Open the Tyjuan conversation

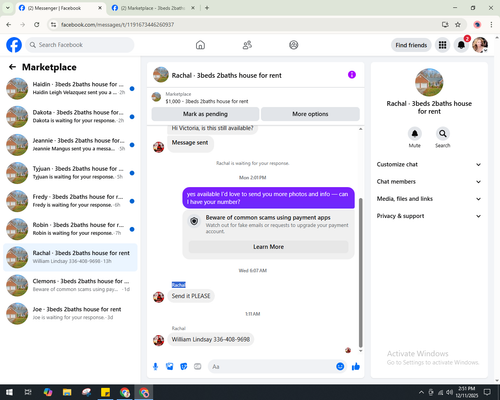pos(70,173)
